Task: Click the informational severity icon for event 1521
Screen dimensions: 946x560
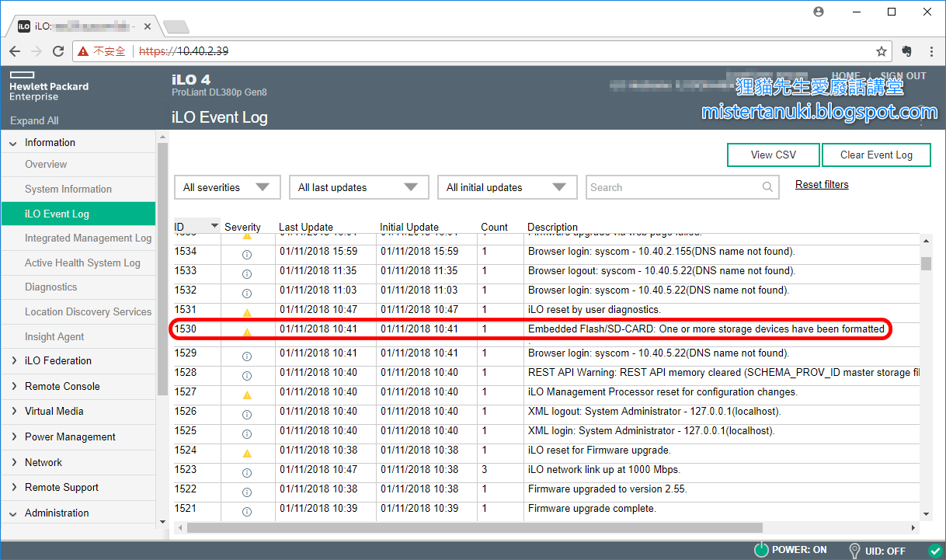Action: pos(247,512)
